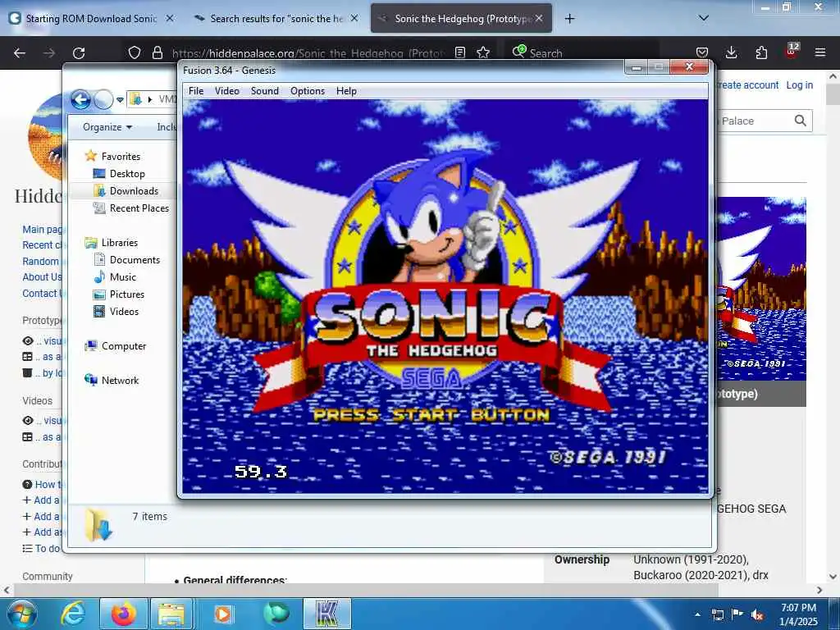Open Windows Media Player taskbar icon
The width and height of the screenshot is (840, 630).
(x=222, y=614)
